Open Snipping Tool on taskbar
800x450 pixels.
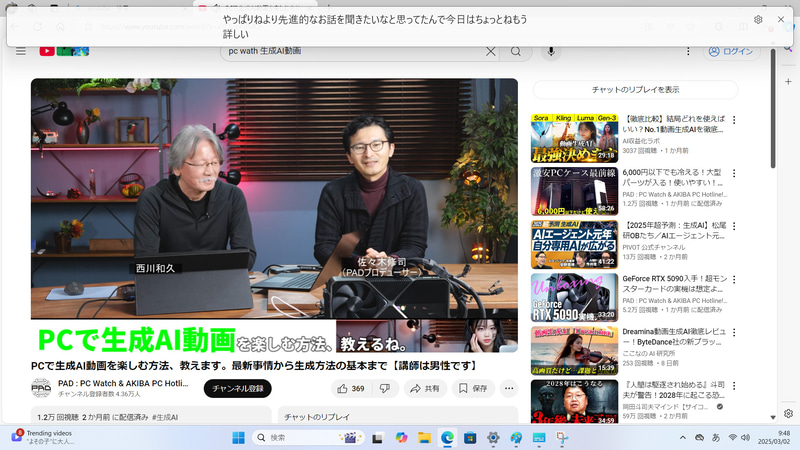point(562,438)
